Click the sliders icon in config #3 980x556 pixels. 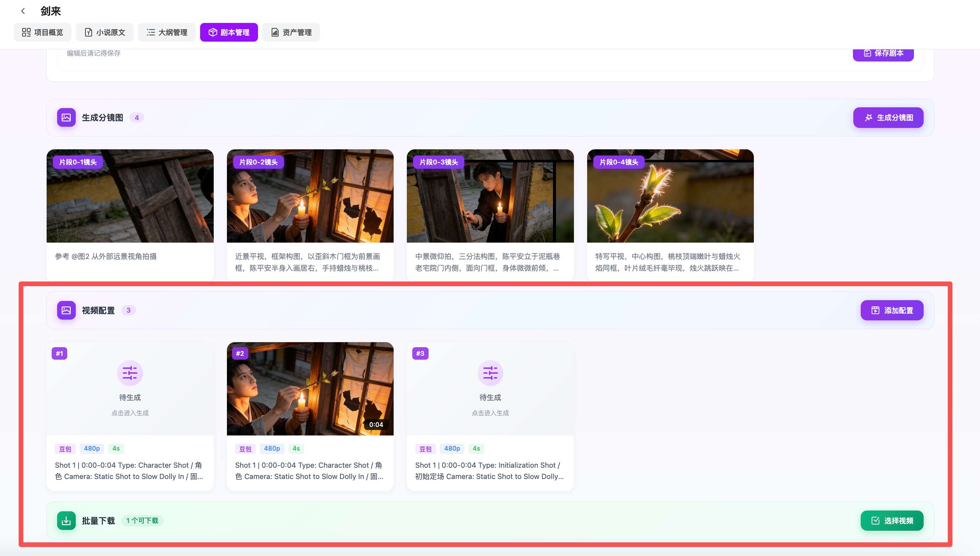(x=490, y=373)
